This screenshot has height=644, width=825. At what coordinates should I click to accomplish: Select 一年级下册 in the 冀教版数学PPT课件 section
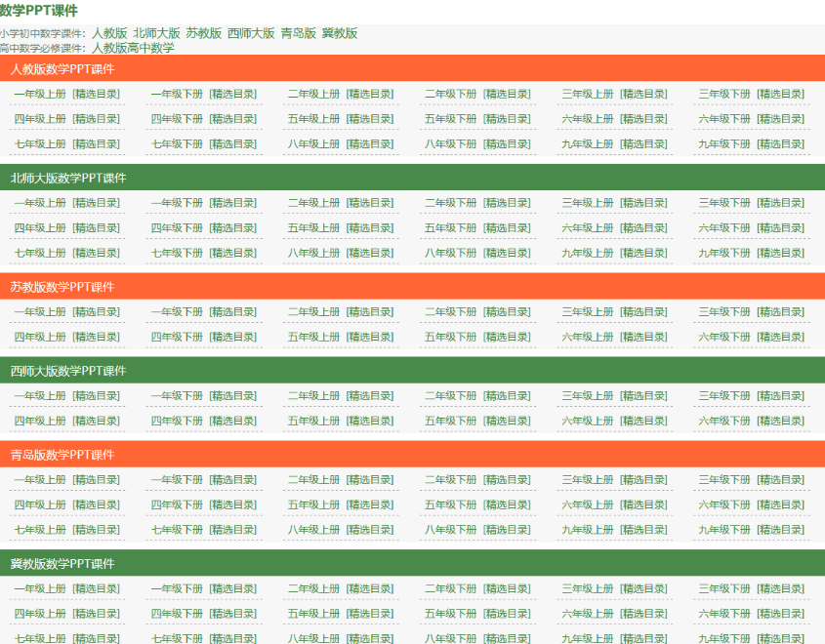(x=177, y=589)
